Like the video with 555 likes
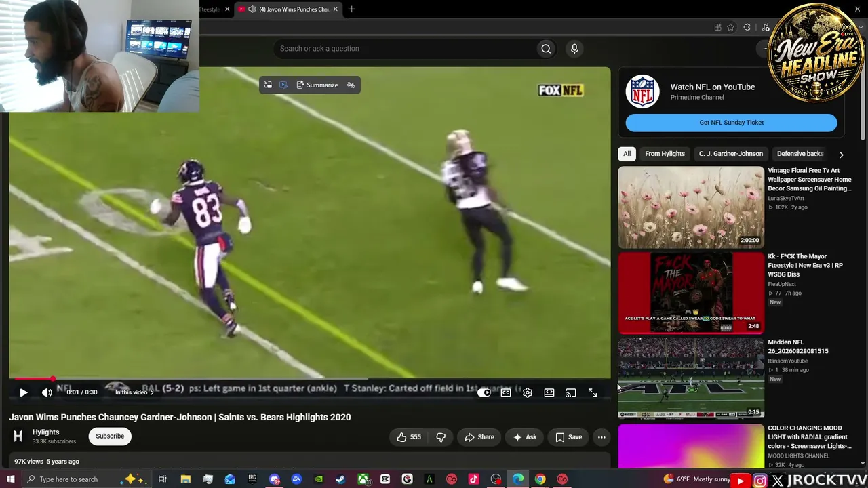 click(x=409, y=437)
